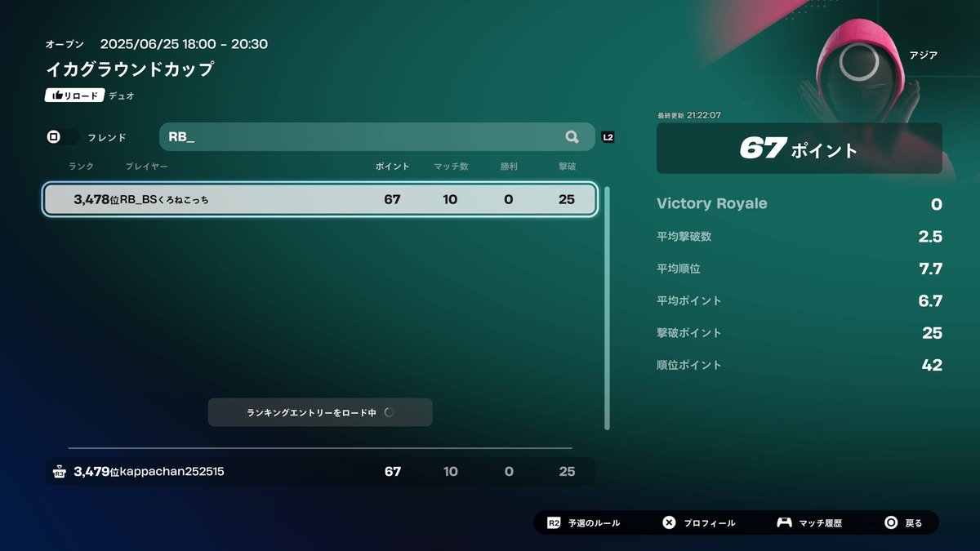Image resolution: width=980 pixels, height=551 pixels.
Task: Click the ポイント column header
Action: tap(393, 167)
